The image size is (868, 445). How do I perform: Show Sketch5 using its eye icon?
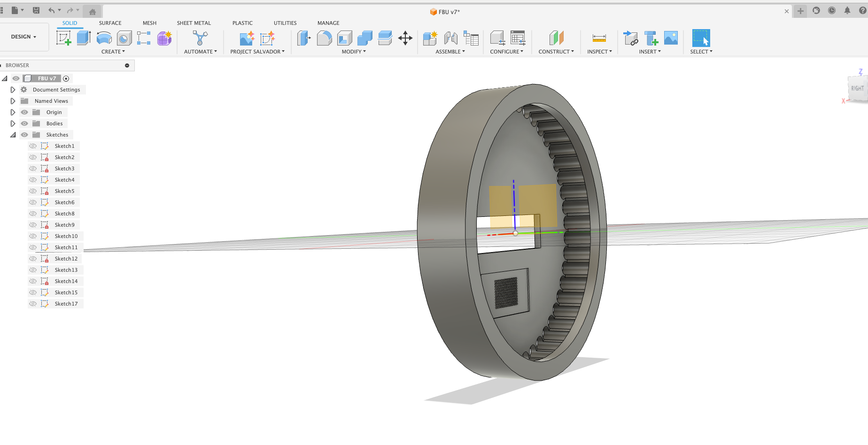pos(33,191)
